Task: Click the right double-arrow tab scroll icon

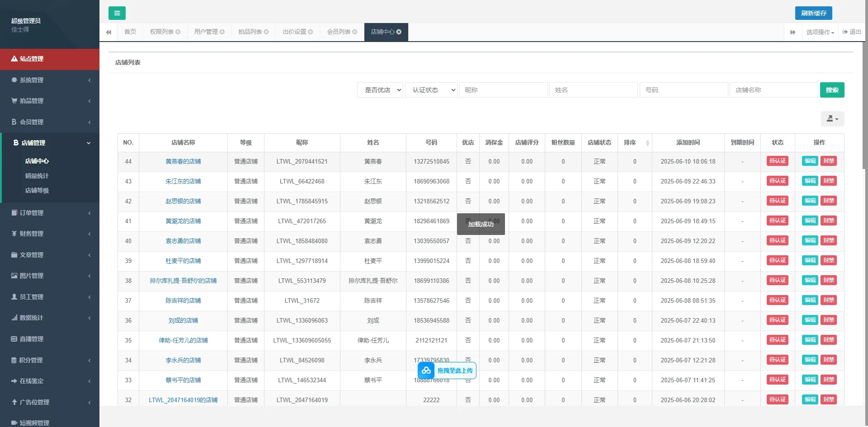Action: click(793, 32)
